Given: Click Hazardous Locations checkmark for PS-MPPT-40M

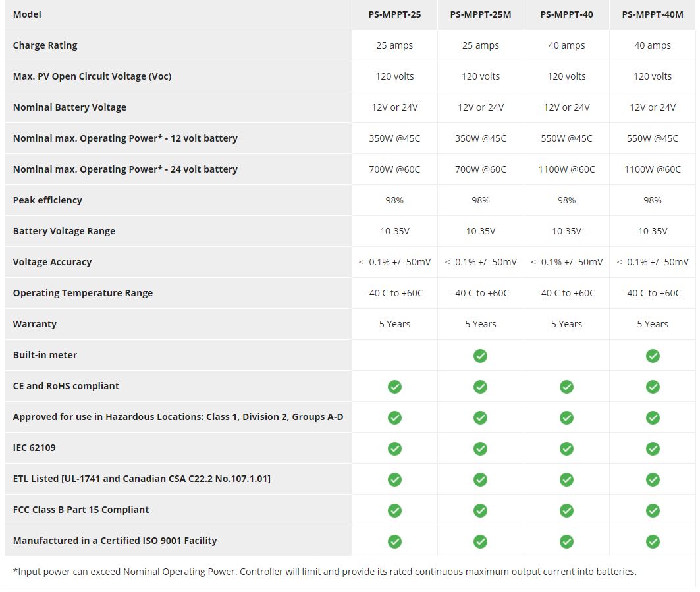Looking at the screenshot, I should pyautogui.click(x=653, y=417).
